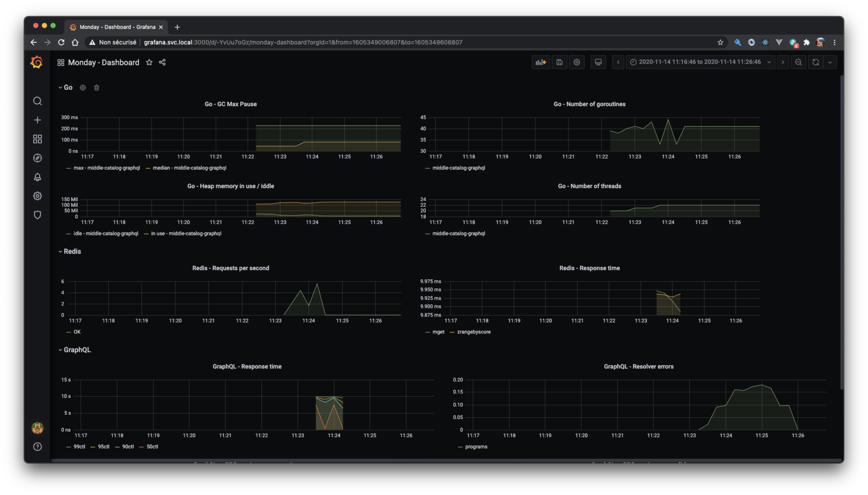Reload the browser page

click(61, 43)
